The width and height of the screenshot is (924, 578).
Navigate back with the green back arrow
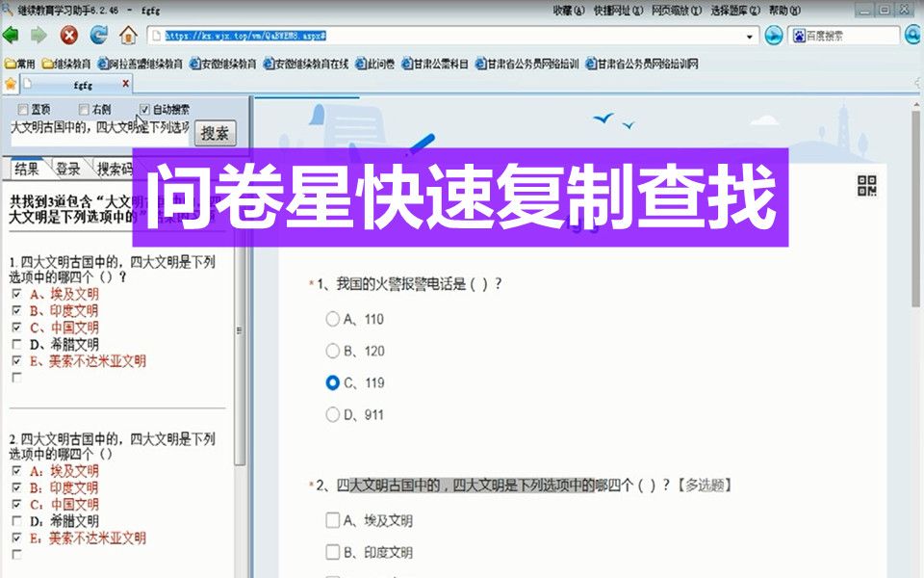pos(10,36)
